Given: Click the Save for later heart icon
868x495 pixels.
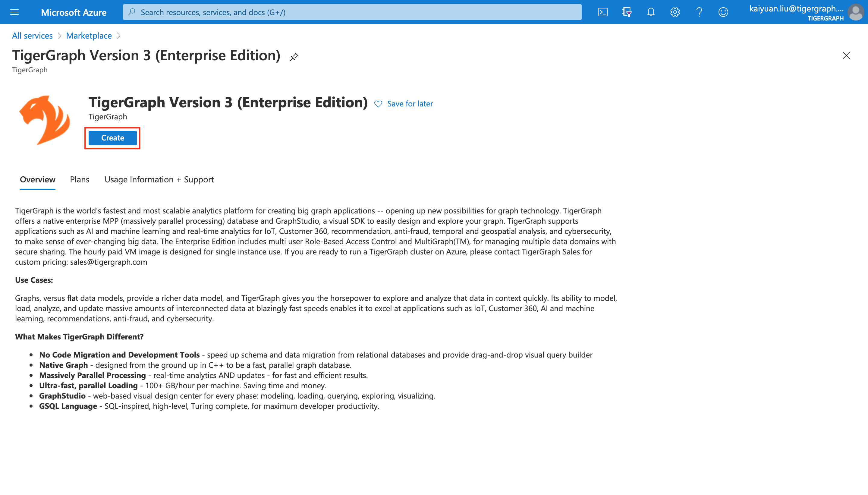Looking at the screenshot, I should 378,104.
